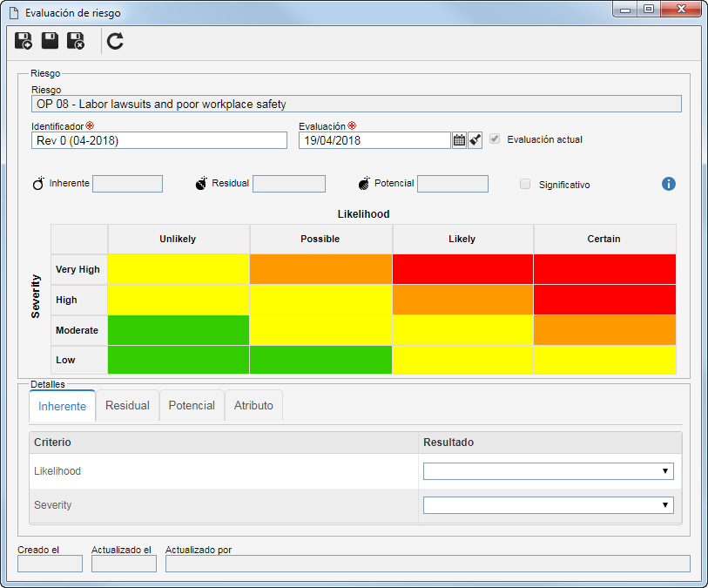This screenshot has height=588, width=708.
Task: Click the Evaluación date field
Action: pyautogui.click(x=374, y=140)
